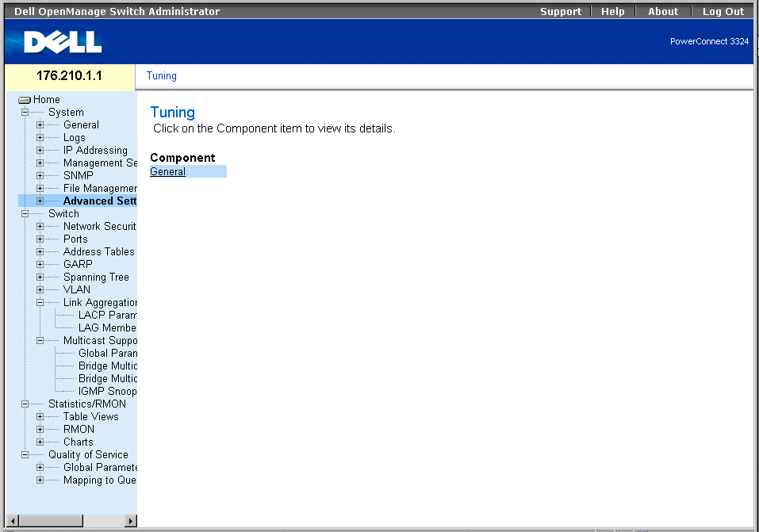Select Charts in the navigation tree
The width and height of the screenshot is (759, 532).
tap(78, 442)
